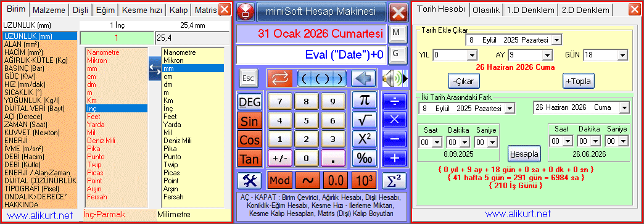Open the 26 Haziran 2026 Cuma date dropdown
644x224 pixels.
point(625,108)
